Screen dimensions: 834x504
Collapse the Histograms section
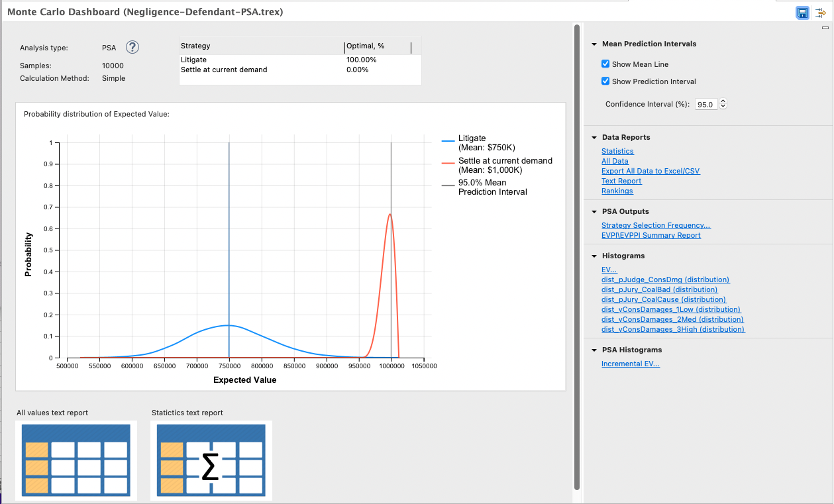click(595, 256)
